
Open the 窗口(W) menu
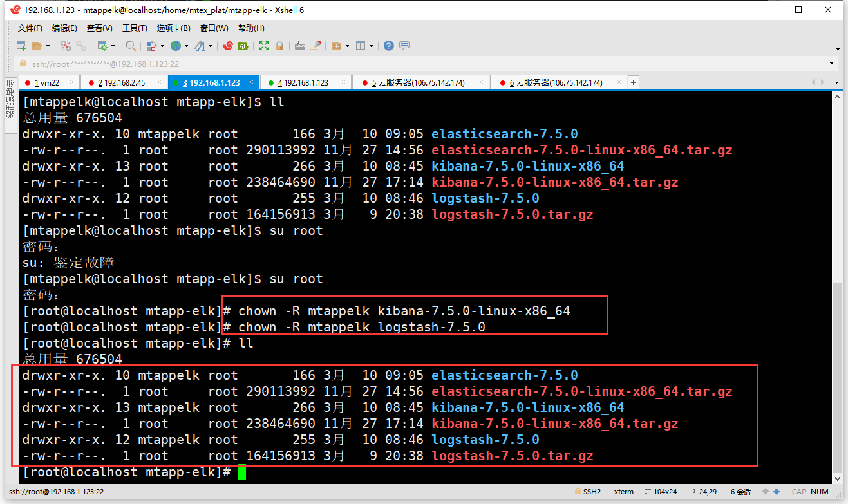pos(214,28)
